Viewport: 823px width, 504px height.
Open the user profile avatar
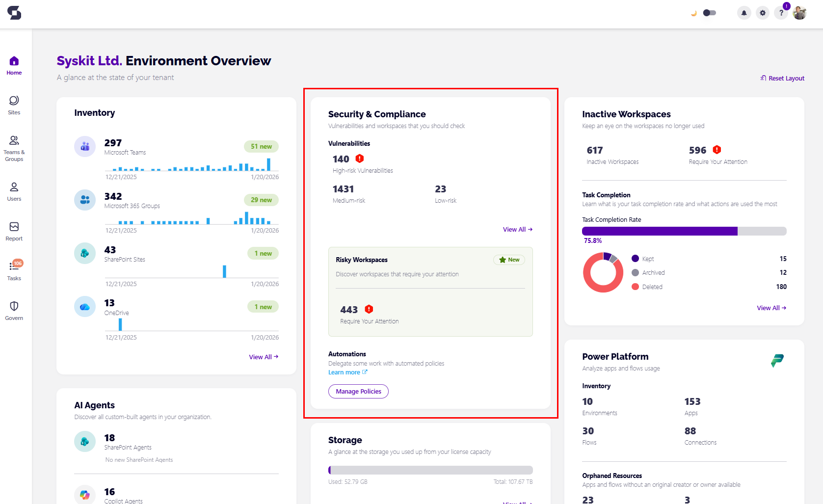point(799,13)
